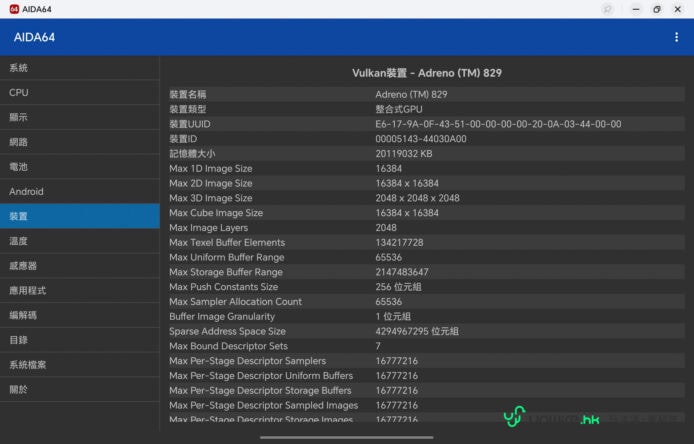Click Max Storage Buffer Range label
This screenshot has width=694, height=444.
coord(226,272)
